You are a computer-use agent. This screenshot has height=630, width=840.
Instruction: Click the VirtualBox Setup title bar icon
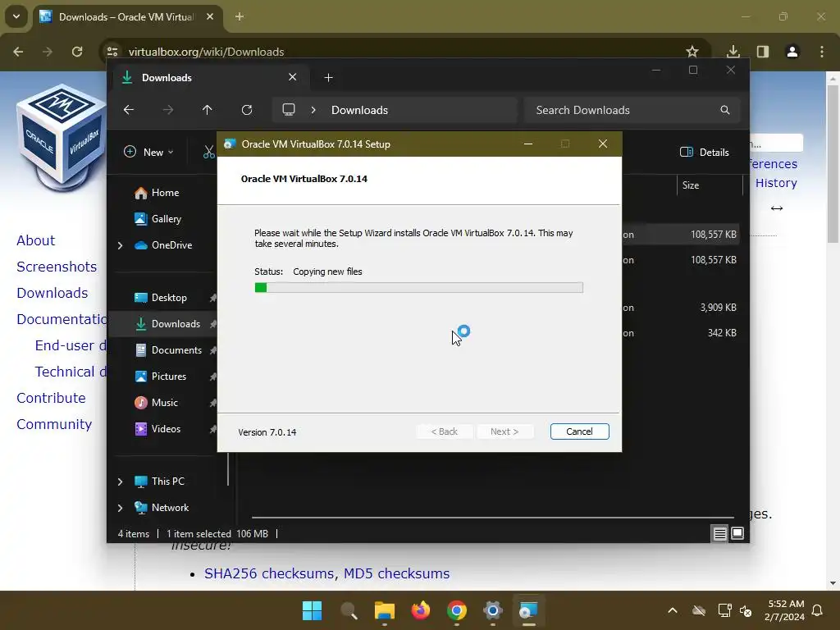[x=230, y=144]
